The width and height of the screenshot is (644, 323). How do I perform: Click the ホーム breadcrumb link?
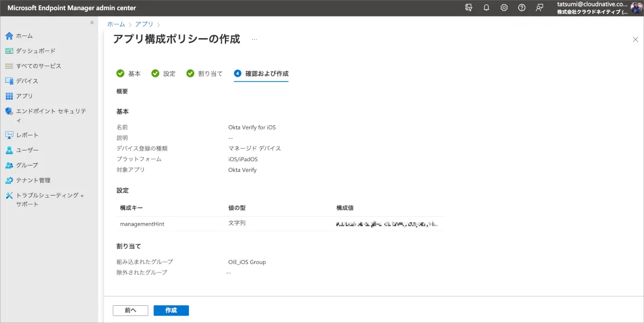click(x=116, y=24)
